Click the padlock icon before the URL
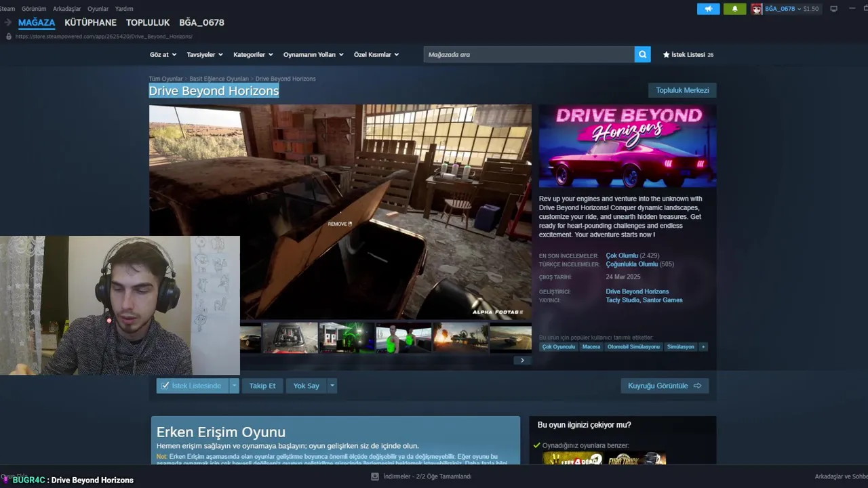The image size is (868, 488). point(8,36)
